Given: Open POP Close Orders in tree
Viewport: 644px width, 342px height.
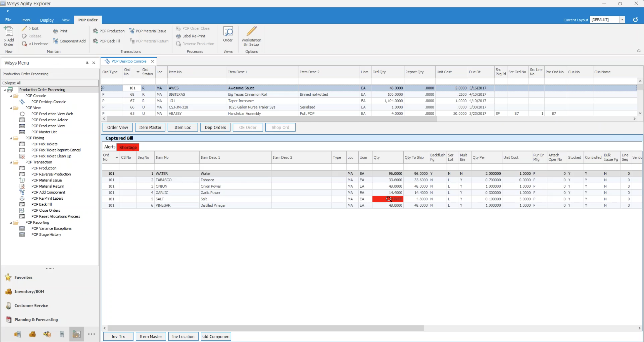Looking at the screenshot, I should [46, 210].
